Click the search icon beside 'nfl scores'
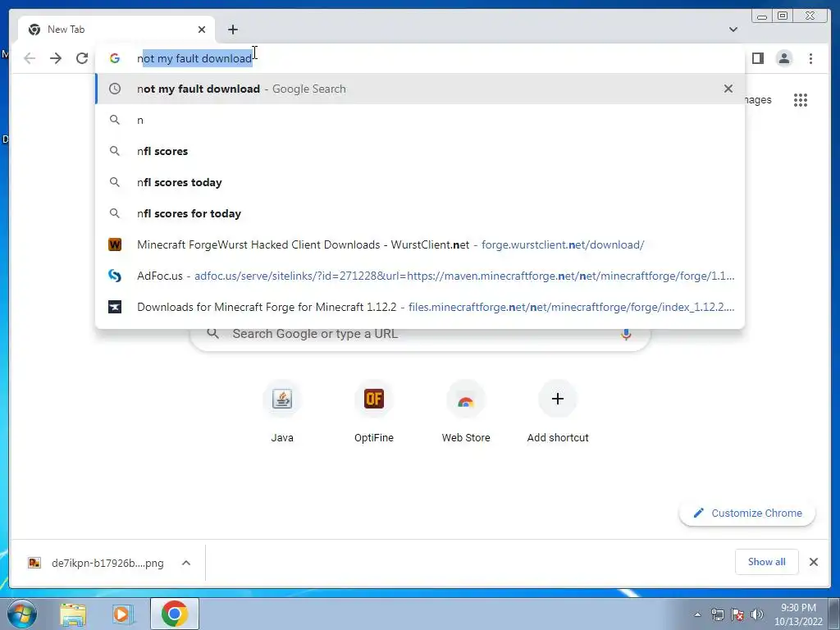840x630 pixels. pos(115,151)
